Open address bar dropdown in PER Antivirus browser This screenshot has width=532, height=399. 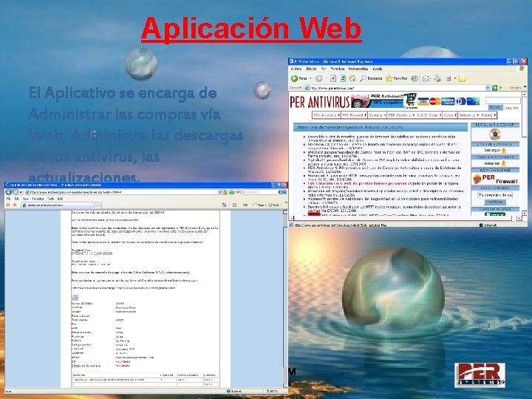488,88
